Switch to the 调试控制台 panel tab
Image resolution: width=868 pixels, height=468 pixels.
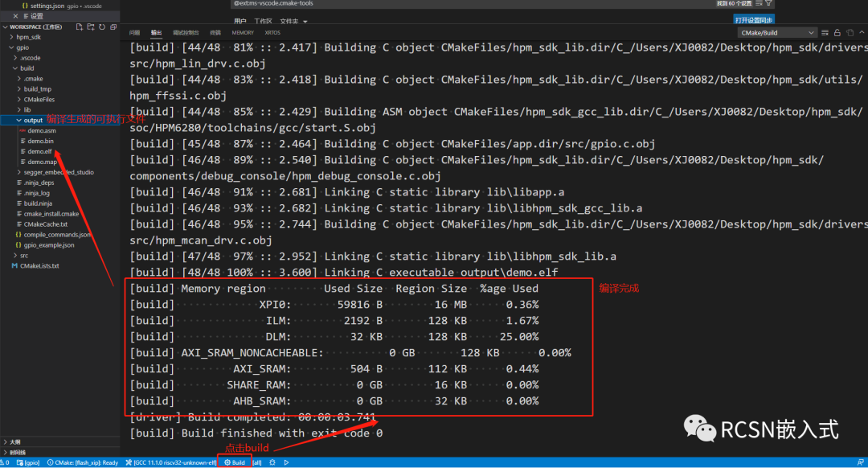coord(186,33)
